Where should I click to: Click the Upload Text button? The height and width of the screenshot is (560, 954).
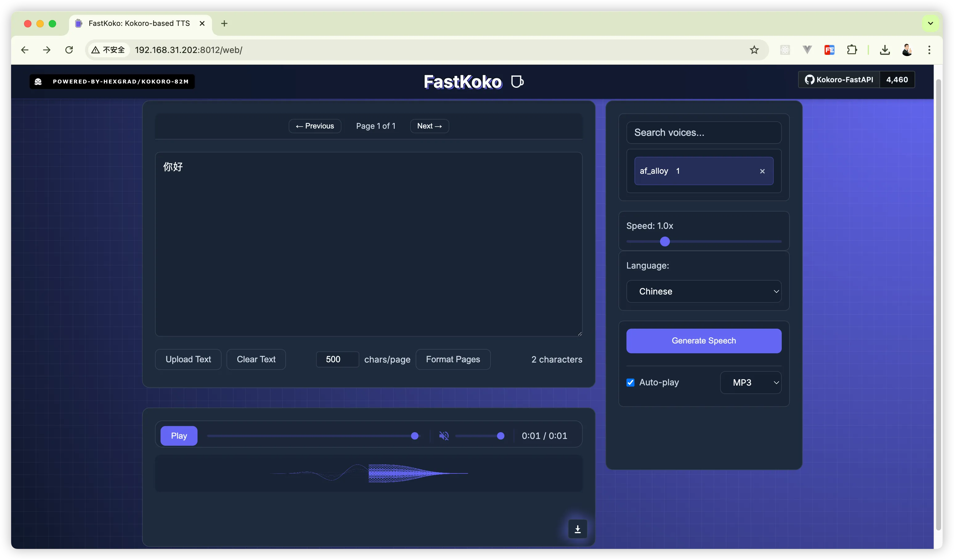coord(188,359)
